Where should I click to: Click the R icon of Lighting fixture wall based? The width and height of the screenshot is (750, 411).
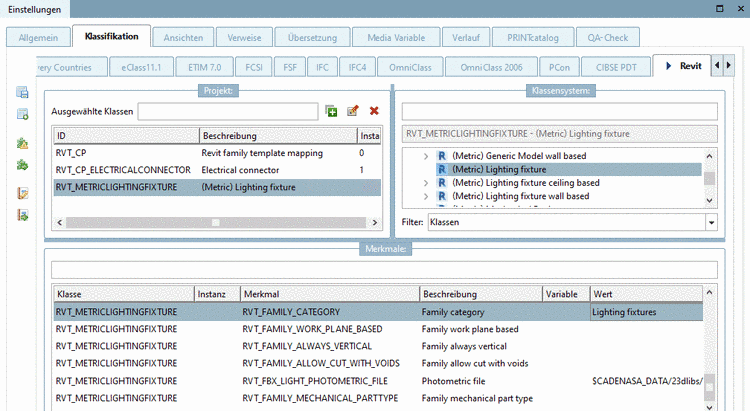tap(442, 196)
